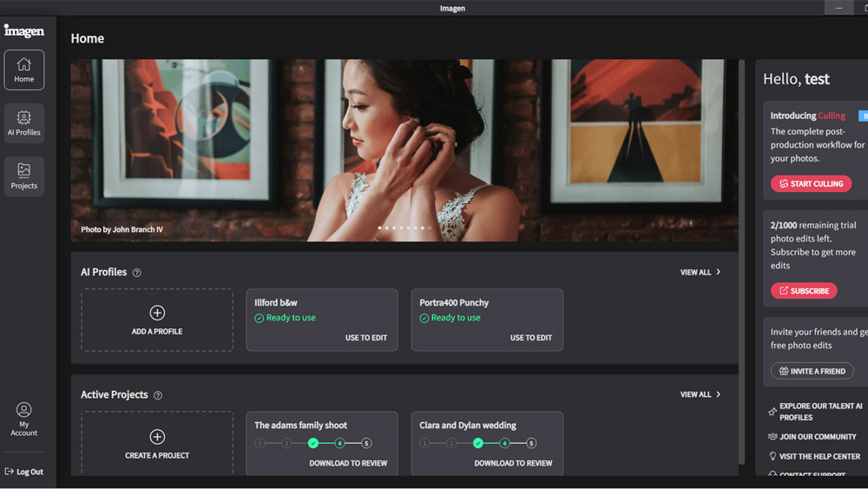The width and height of the screenshot is (868, 489).
Task: Open Explore Our Talent AI Profiles link
Action: coord(819,412)
